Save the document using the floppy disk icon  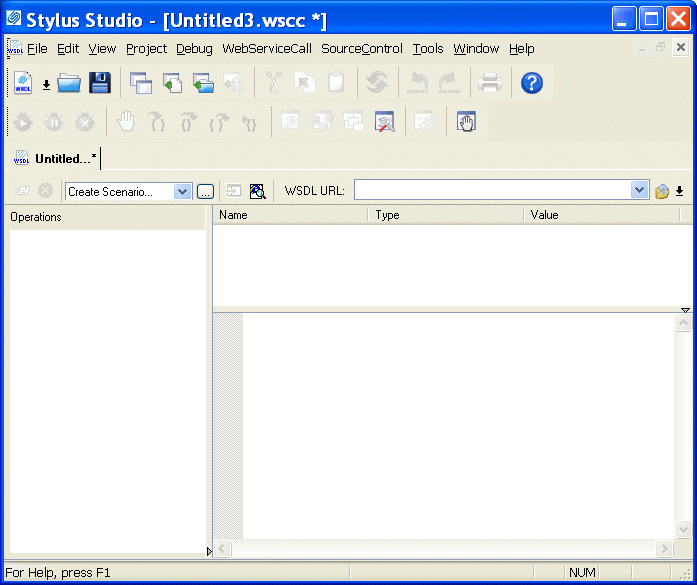pyautogui.click(x=99, y=83)
